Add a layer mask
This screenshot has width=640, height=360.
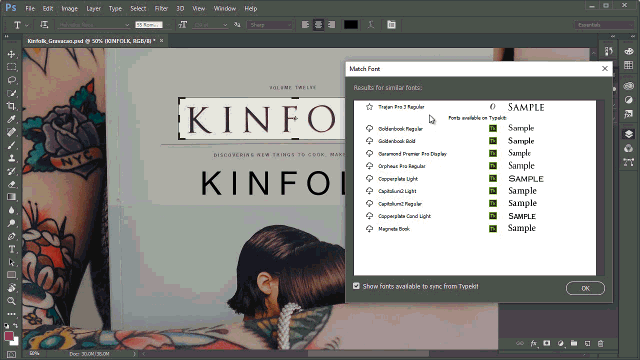pos(547,343)
